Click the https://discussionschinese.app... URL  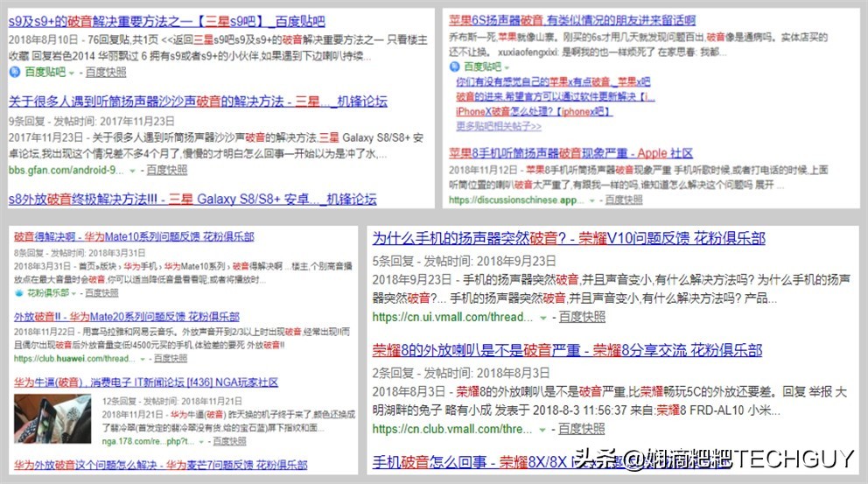[x=516, y=200]
